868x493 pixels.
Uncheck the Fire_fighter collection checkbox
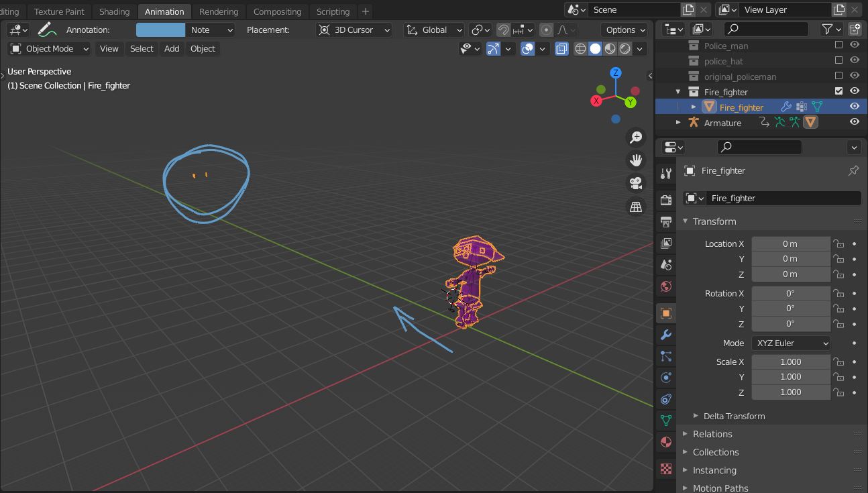(838, 91)
